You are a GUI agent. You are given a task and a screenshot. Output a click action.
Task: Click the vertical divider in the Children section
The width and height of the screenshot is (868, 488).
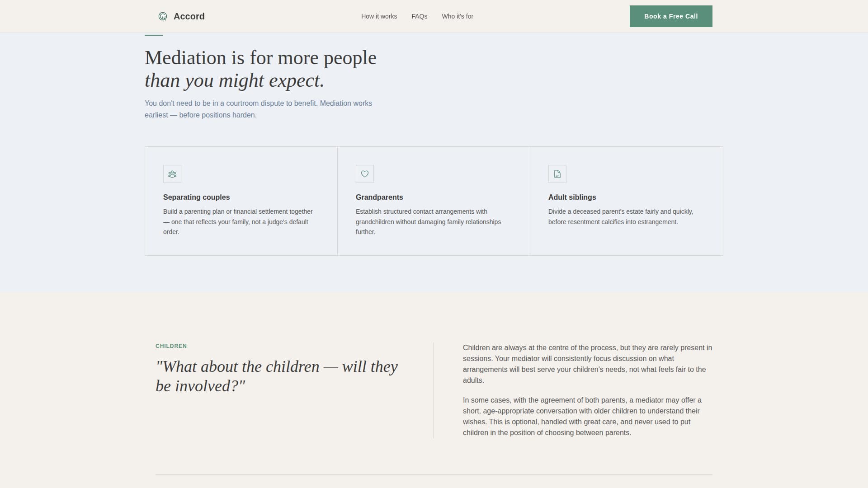tap(434, 390)
